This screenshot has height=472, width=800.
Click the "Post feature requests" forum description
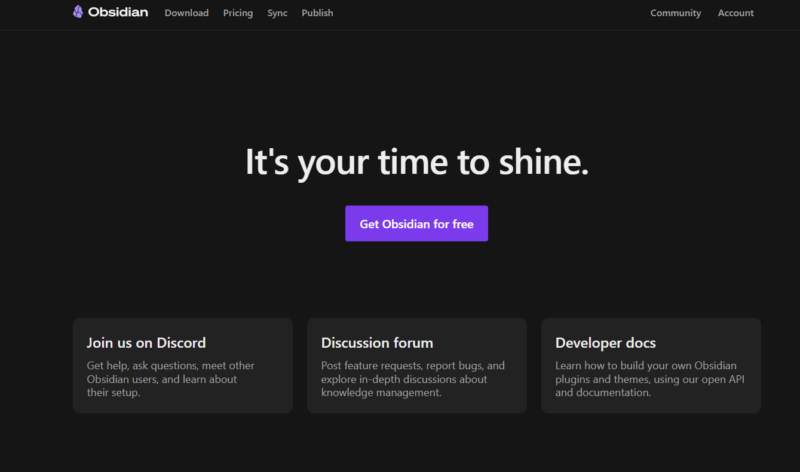pos(413,379)
